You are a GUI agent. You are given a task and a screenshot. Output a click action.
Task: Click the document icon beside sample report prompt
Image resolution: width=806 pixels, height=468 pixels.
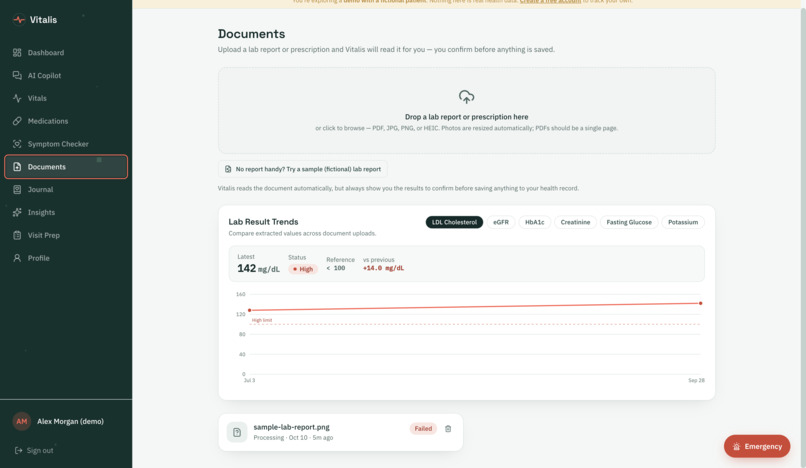228,169
